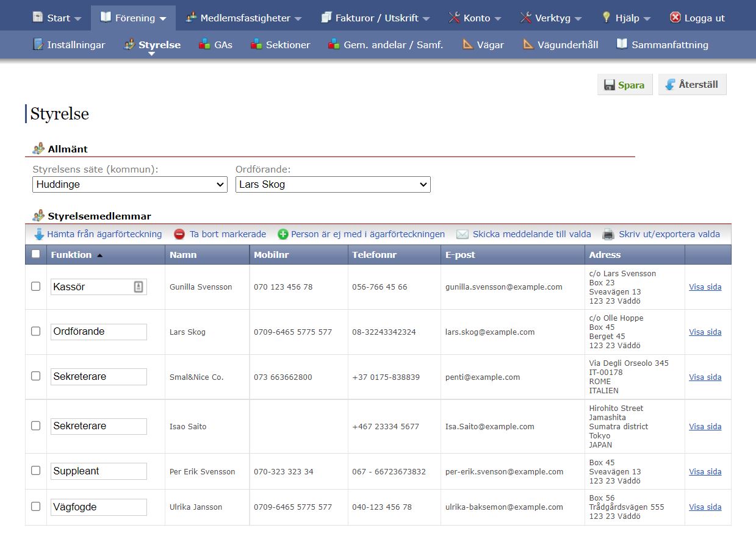
Task: Open the Styrelsens säte kommun dropdown
Action: click(129, 184)
